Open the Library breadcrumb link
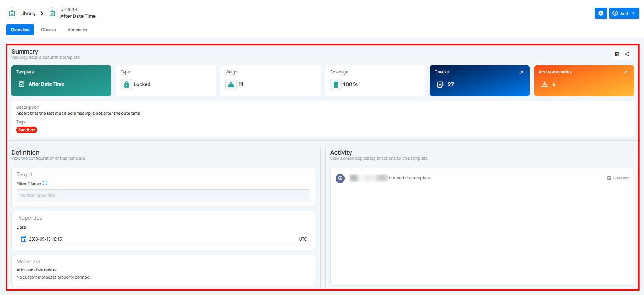This screenshot has width=644, height=295. coord(28,13)
